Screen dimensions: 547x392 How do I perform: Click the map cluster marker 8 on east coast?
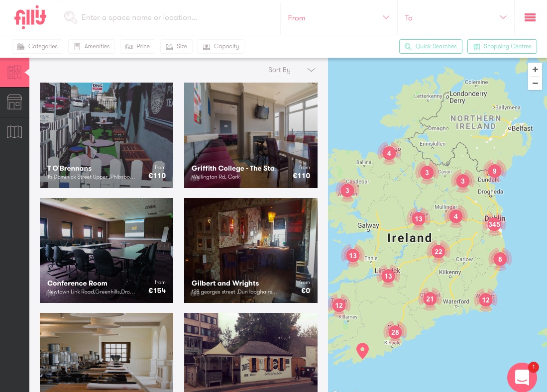pyautogui.click(x=500, y=259)
